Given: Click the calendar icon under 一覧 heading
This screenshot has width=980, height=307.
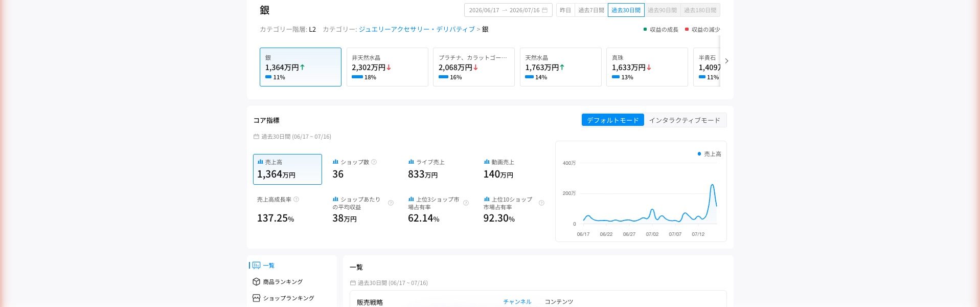Looking at the screenshot, I should click(x=353, y=283).
